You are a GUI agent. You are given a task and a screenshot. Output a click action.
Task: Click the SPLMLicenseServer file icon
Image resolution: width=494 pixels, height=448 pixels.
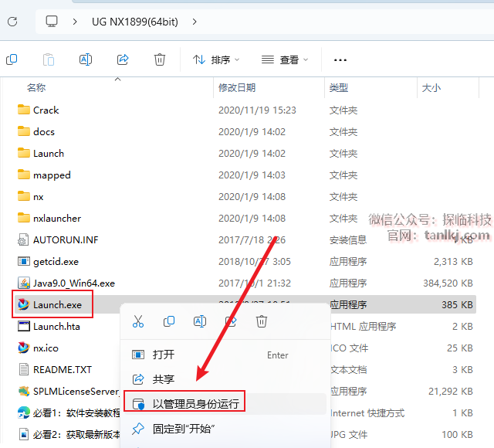[x=24, y=392]
